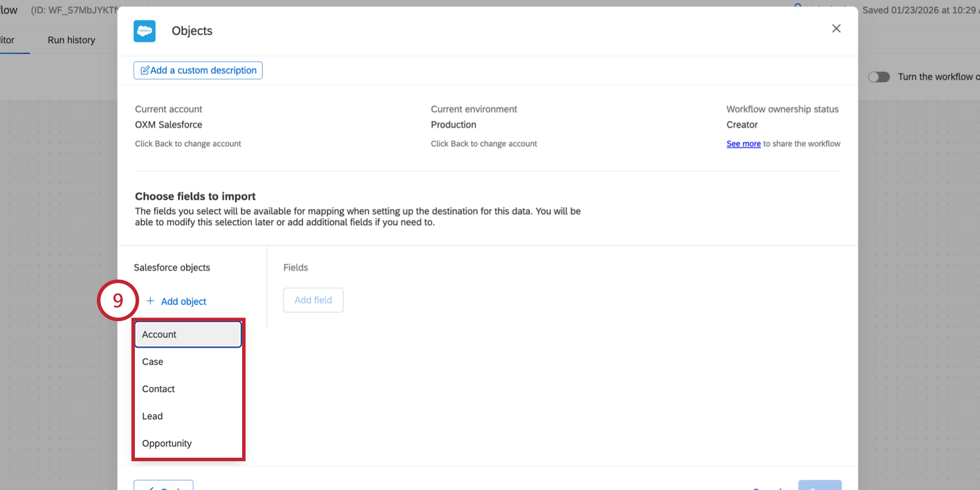Click the blue button at dialog bottom-right
This screenshot has width=980, height=490.
[819, 485]
